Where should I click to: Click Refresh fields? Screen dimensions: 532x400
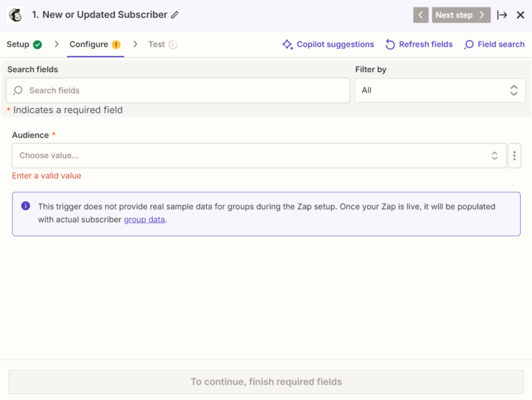pyautogui.click(x=419, y=44)
